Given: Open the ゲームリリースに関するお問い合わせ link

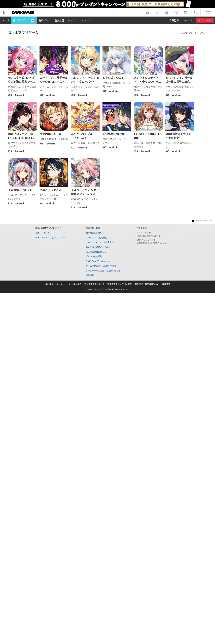Looking at the screenshot, I should pos(103,271).
